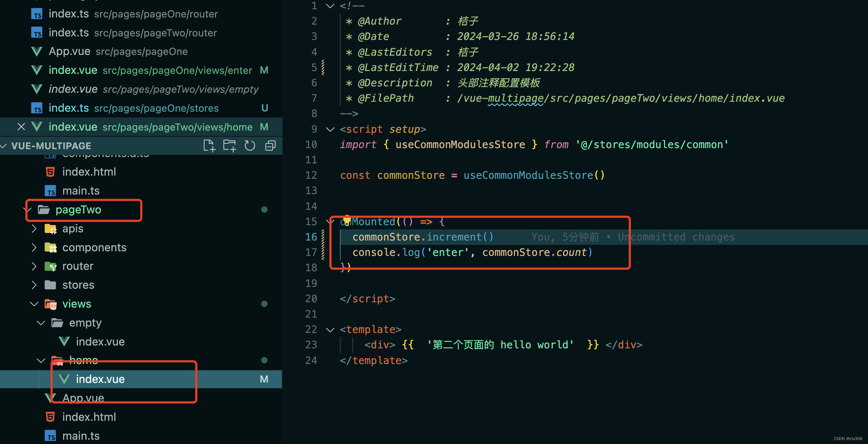Screen dimensions: 868x444
Task: Click line number 10 in the gutter
Action: [x=311, y=145]
